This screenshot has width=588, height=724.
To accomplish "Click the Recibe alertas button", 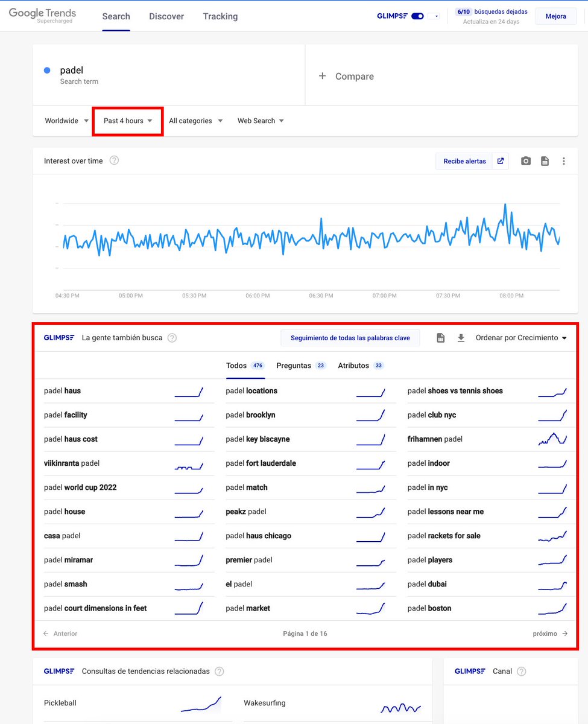I will 464,161.
